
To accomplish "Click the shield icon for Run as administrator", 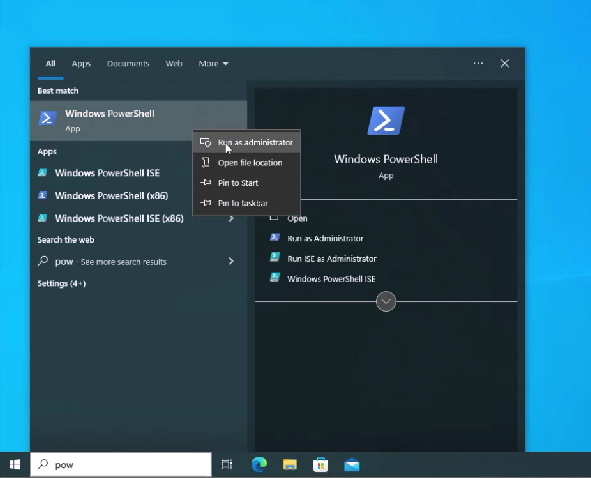I will (x=205, y=142).
